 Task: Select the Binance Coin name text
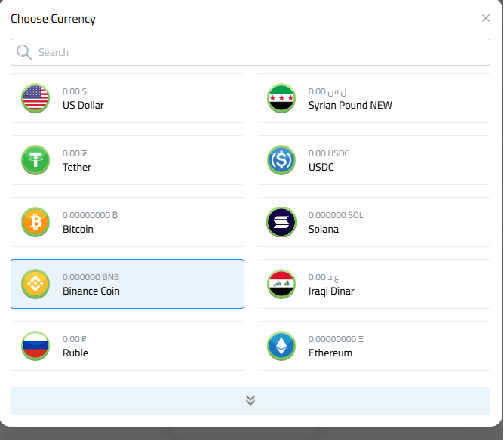click(x=91, y=291)
